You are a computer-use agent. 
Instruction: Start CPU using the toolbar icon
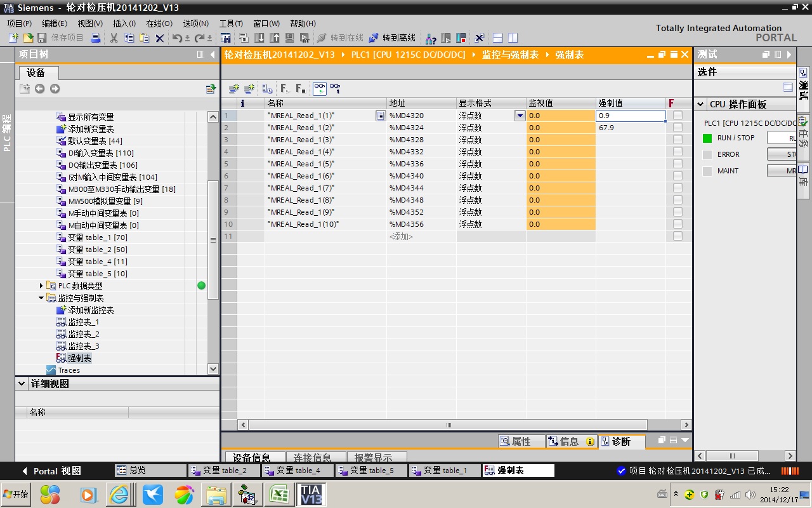446,38
